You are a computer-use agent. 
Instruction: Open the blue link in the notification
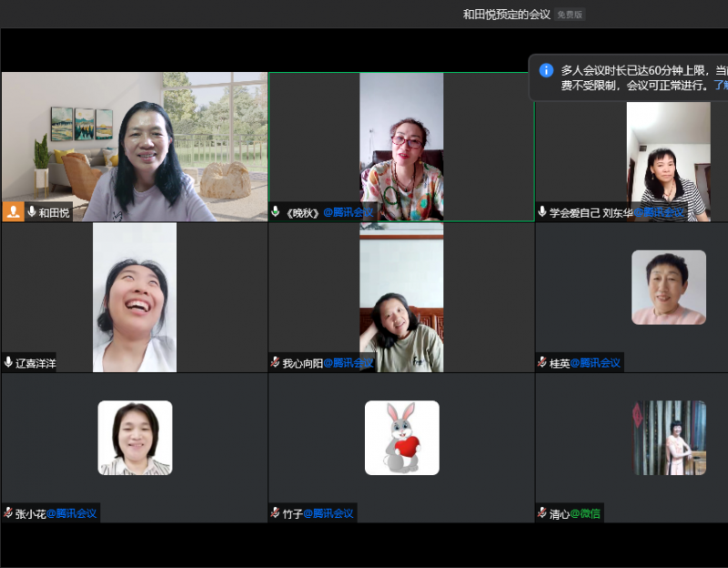tap(720, 85)
